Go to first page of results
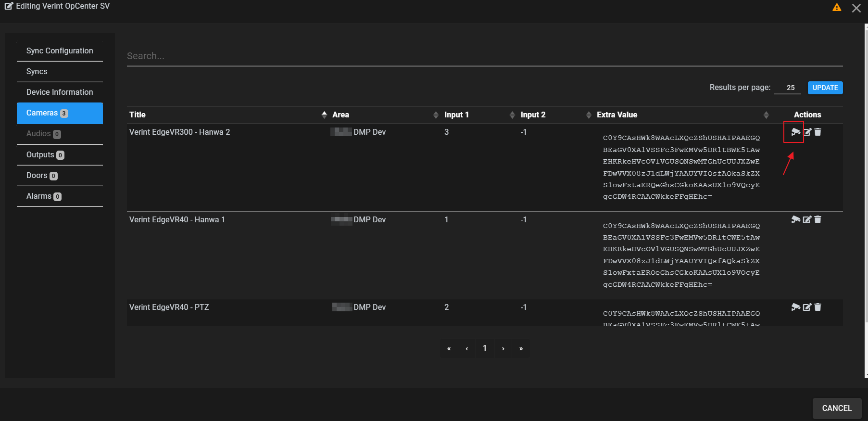 449,348
